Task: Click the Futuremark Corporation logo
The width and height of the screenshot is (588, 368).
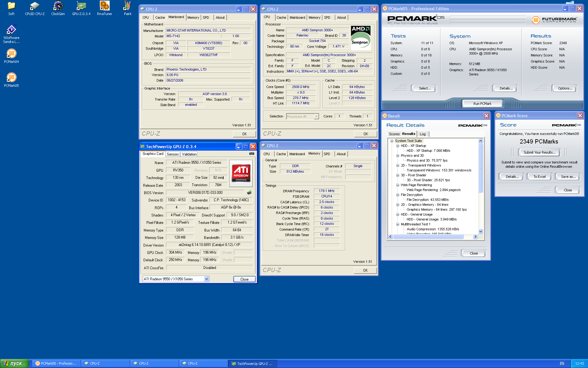Action: (554, 20)
